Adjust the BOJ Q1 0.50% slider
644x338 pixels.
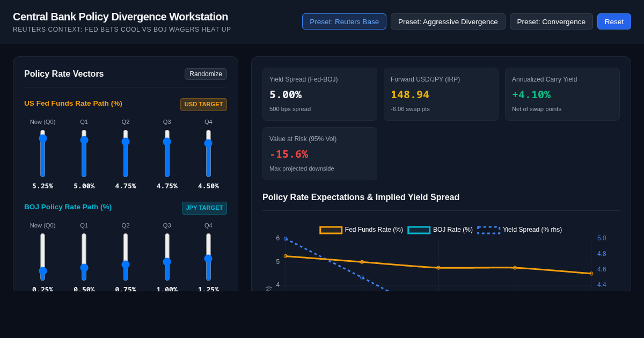(84, 257)
